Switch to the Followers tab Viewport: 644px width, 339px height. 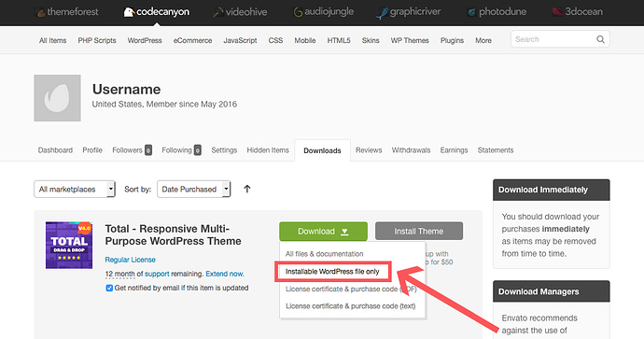pos(132,150)
